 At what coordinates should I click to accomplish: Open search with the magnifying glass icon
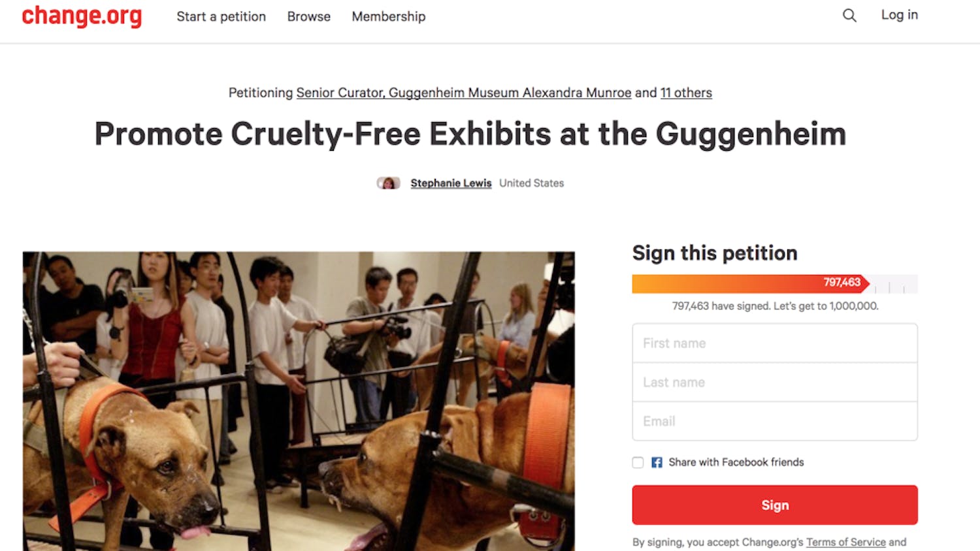[x=849, y=16]
